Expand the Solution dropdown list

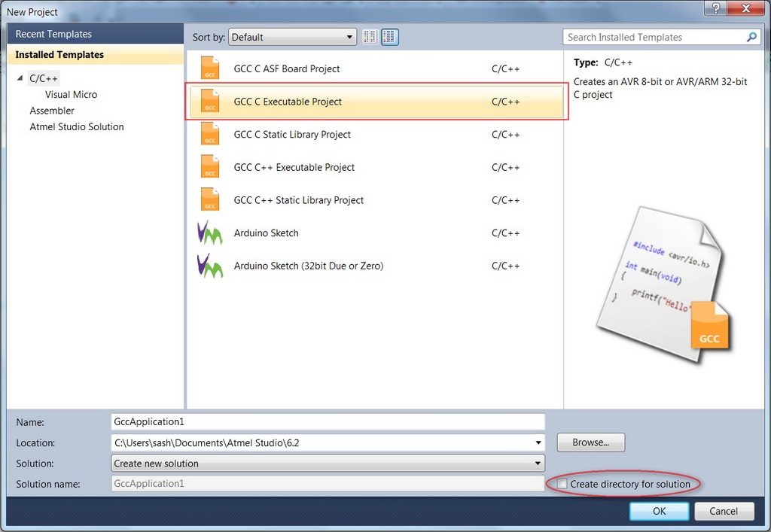[538, 464]
